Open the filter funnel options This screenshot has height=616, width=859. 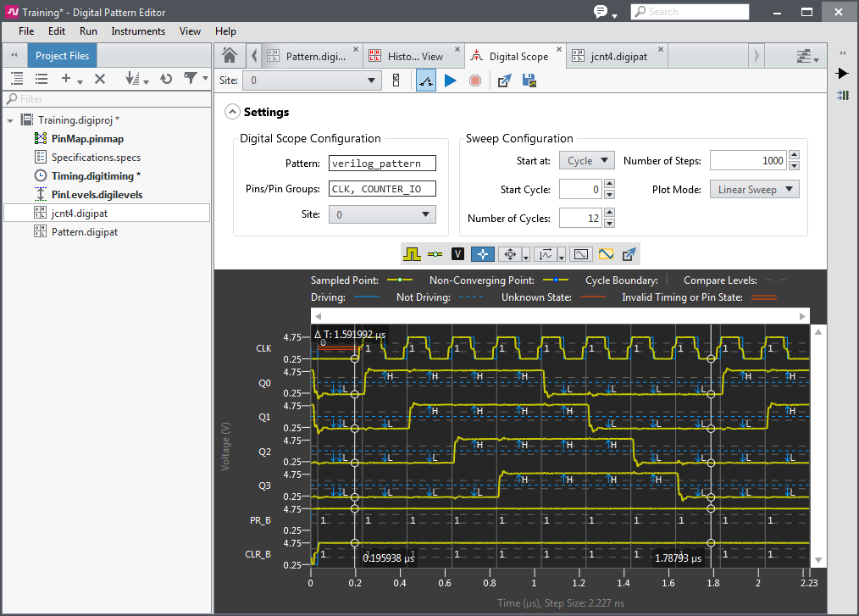tap(191, 78)
